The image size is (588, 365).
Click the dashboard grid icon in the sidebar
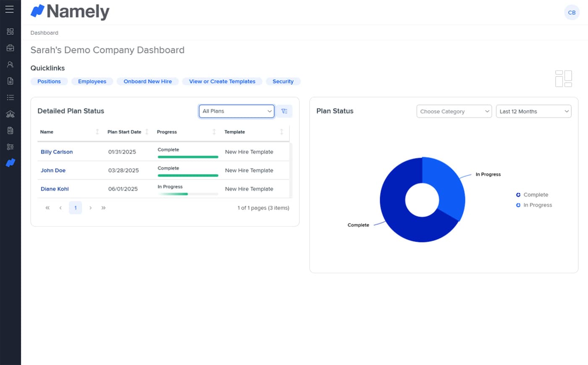click(x=10, y=32)
